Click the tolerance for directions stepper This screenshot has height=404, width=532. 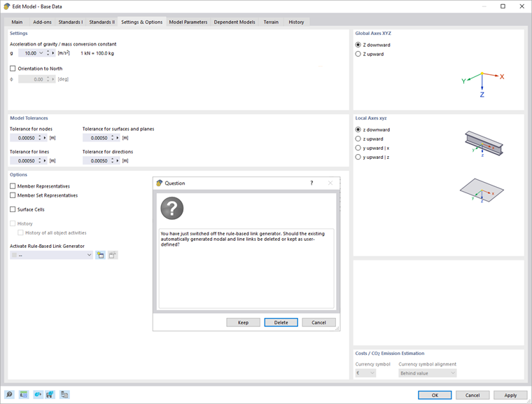(112, 160)
